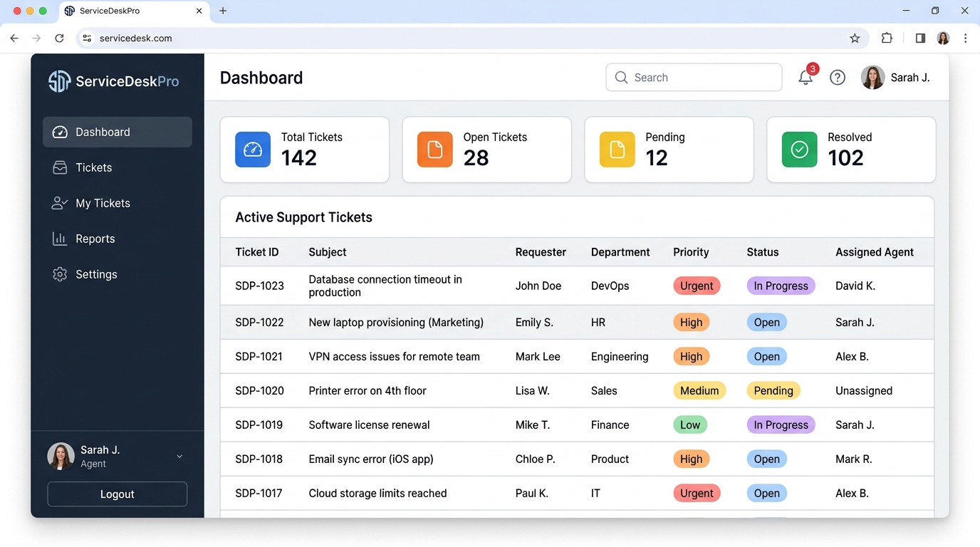The image size is (980, 547).
Task: Click Urgent priority badge for SDP-1023
Action: click(697, 286)
